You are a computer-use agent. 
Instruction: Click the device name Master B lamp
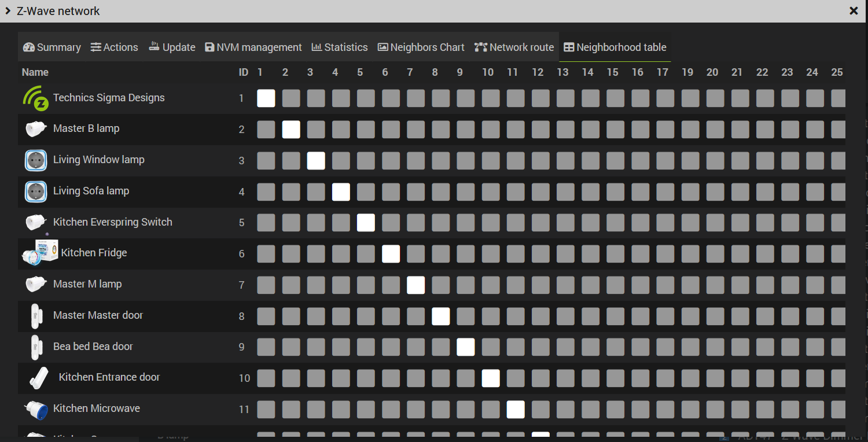pos(86,128)
